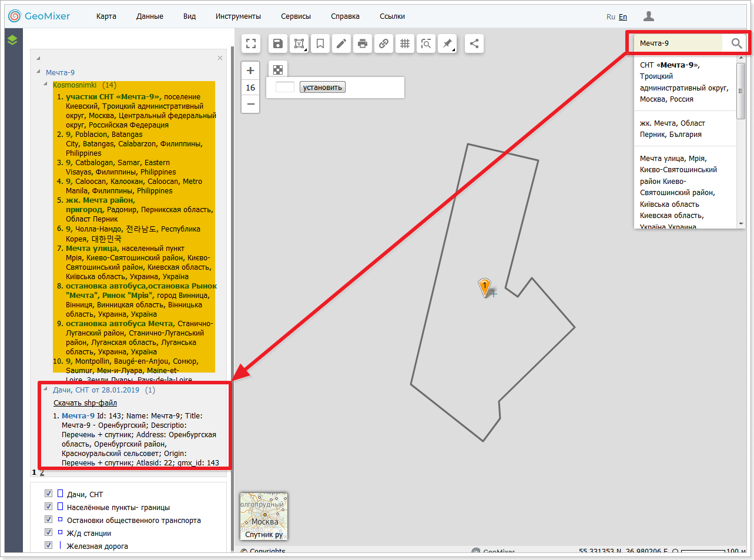The width and height of the screenshot is (754, 560).
Task: Open the user account icon
Action: click(x=648, y=16)
